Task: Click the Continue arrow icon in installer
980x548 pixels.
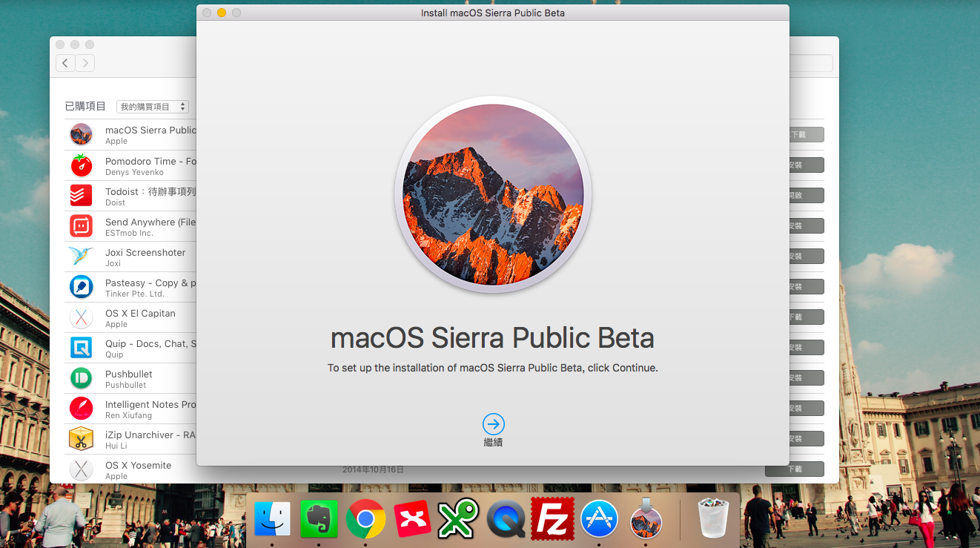Action: [x=493, y=424]
